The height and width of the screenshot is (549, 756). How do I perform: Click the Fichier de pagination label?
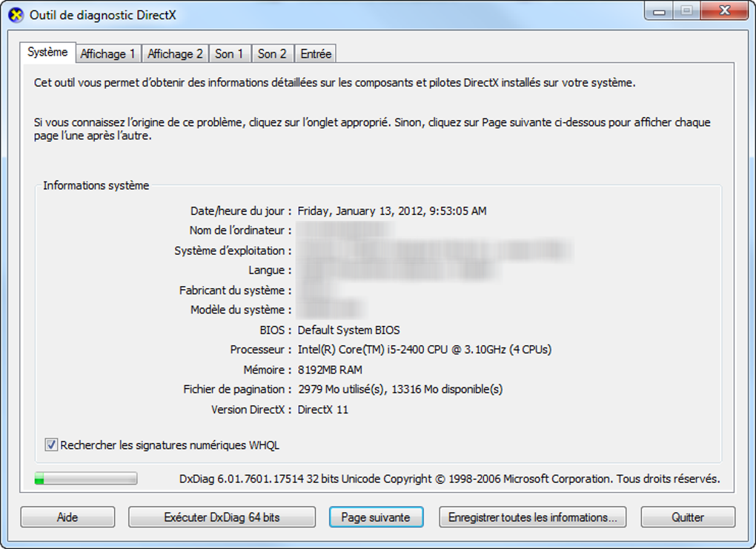[x=237, y=389]
